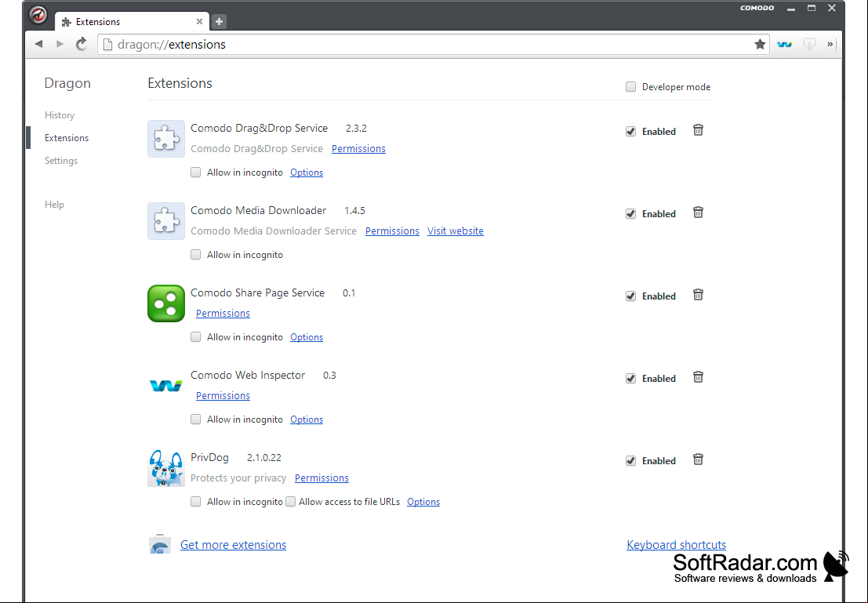The height and width of the screenshot is (603, 868).
Task: Click the Comodo Drag&Drop puzzle piece icon
Action: tap(166, 139)
